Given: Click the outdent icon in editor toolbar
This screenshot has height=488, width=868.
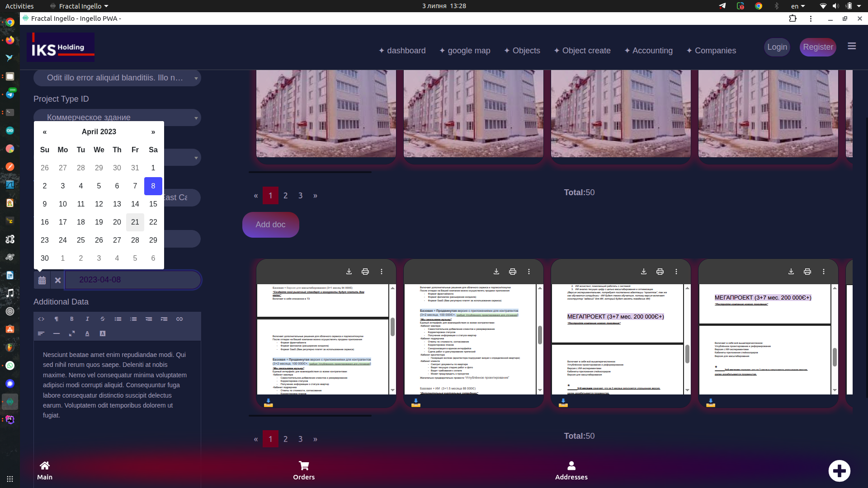Looking at the screenshot, I should [x=149, y=319].
